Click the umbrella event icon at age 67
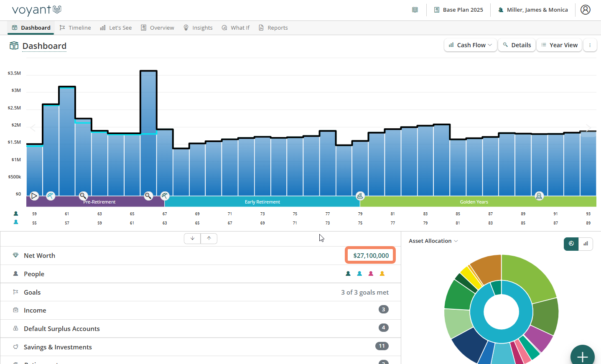Screen dimensions: 601x364 [165, 196]
